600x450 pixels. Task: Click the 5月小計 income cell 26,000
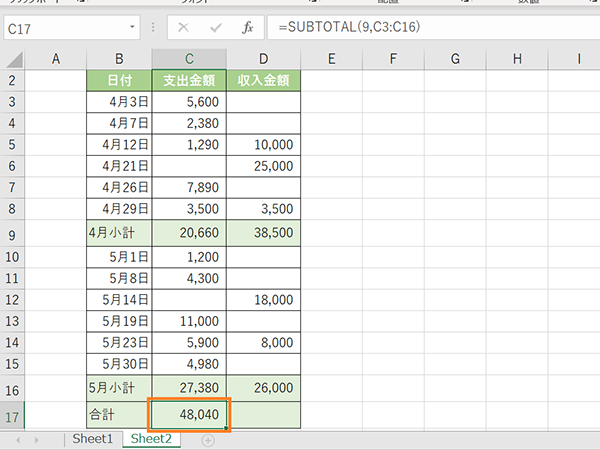(263, 386)
